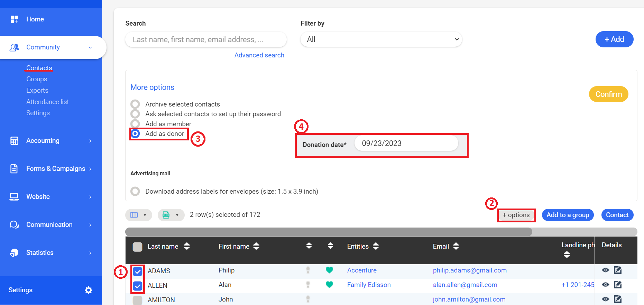
Task: Click the horizontal table scrollbar
Action: pyautogui.click(x=329, y=232)
